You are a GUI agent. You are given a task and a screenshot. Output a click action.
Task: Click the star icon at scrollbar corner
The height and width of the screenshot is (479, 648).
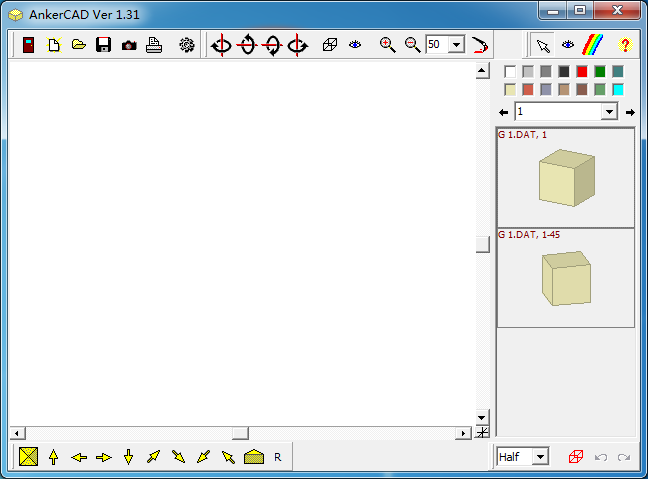click(482, 433)
